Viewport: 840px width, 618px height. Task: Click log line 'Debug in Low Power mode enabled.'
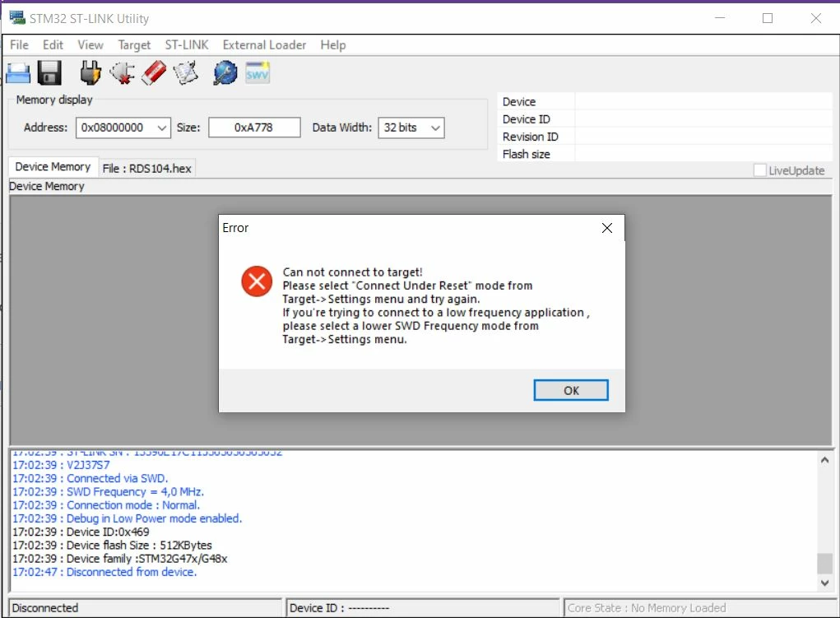127,518
